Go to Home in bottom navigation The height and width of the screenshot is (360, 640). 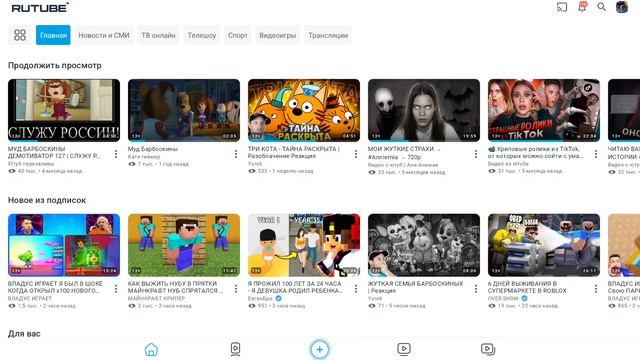(x=151, y=349)
